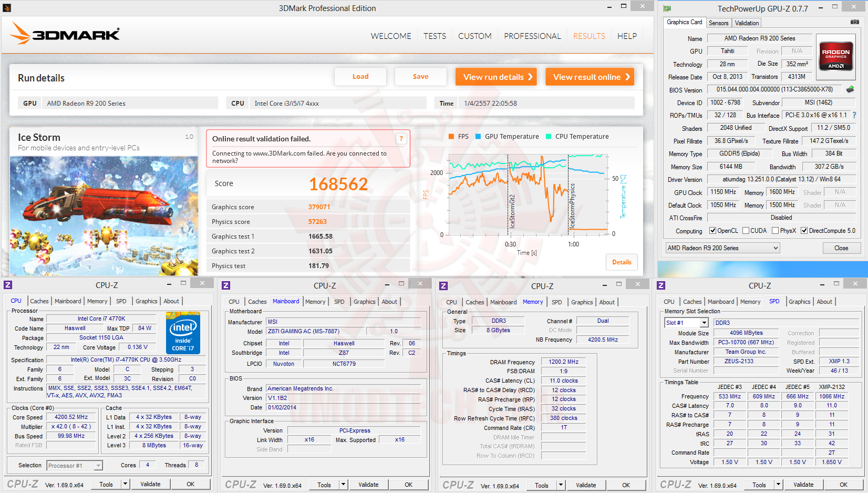Click the DRAM Frequency value 1200.2 MHz
Screen dimensions: 868x493
tap(563, 362)
